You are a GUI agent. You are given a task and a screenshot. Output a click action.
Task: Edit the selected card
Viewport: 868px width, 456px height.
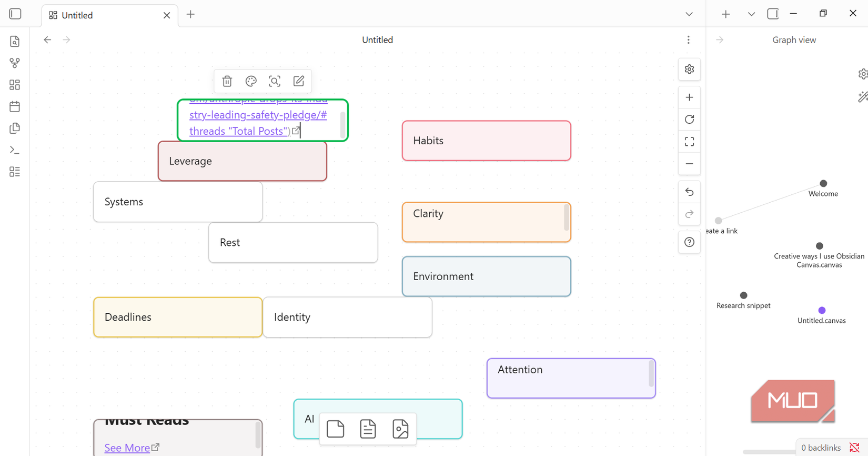click(299, 81)
